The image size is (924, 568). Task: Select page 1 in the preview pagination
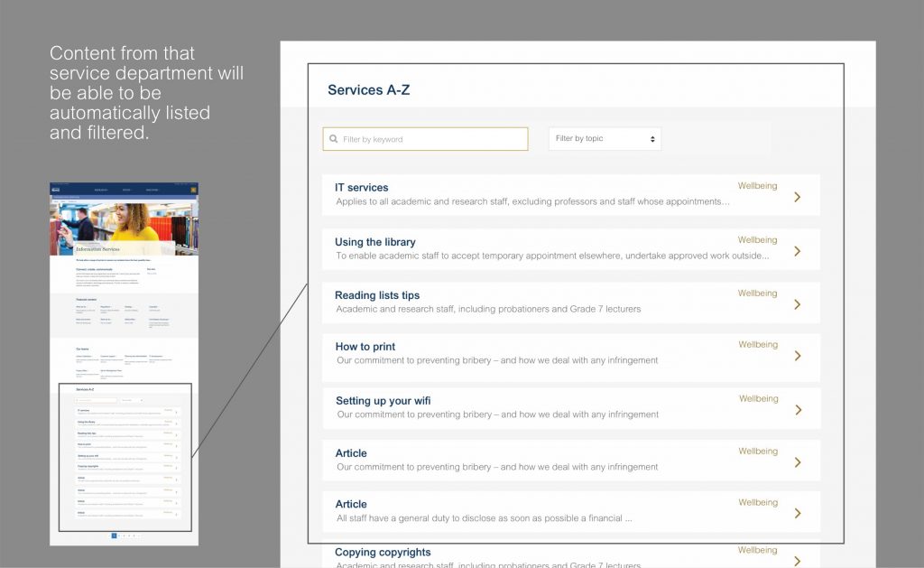coord(114,535)
